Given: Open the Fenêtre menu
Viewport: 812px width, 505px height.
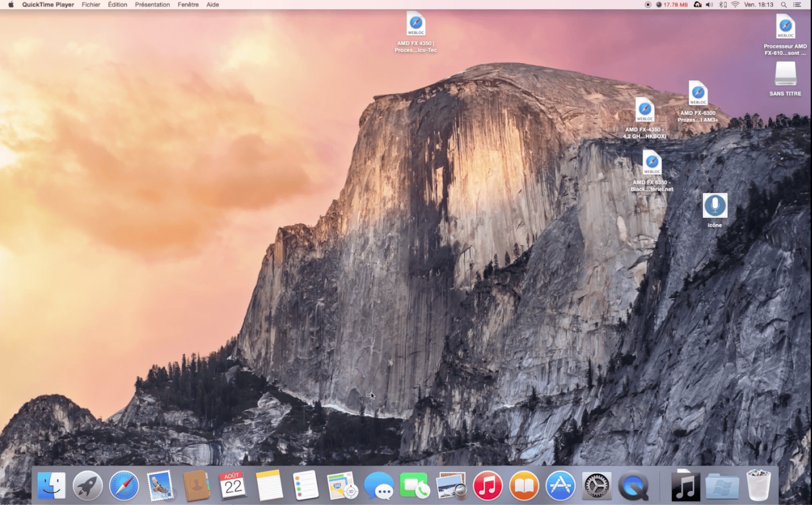Looking at the screenshot, I should click(x=188, y=5).
